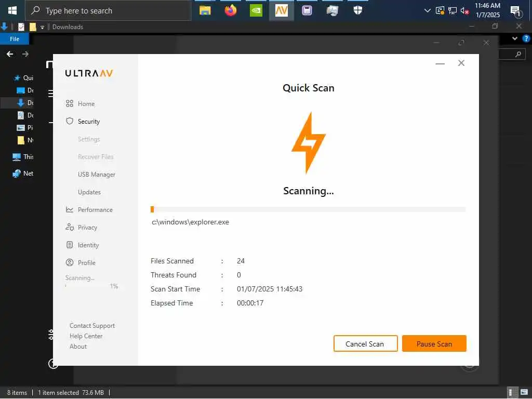Open Settings under Security

pyautogui.click(x=89, y=139)
